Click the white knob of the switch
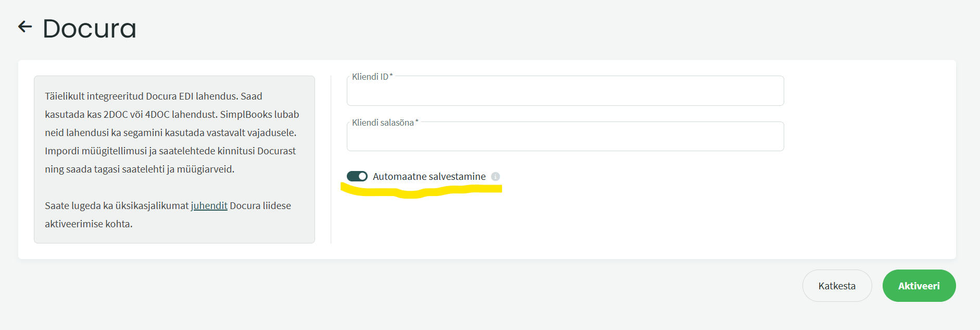 coord(362,176)
